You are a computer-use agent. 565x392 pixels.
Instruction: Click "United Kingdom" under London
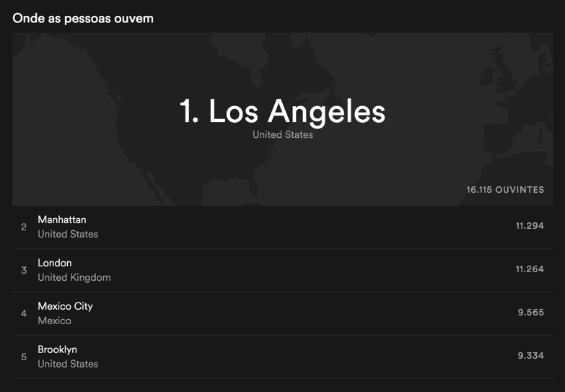(x=74, y=277)
